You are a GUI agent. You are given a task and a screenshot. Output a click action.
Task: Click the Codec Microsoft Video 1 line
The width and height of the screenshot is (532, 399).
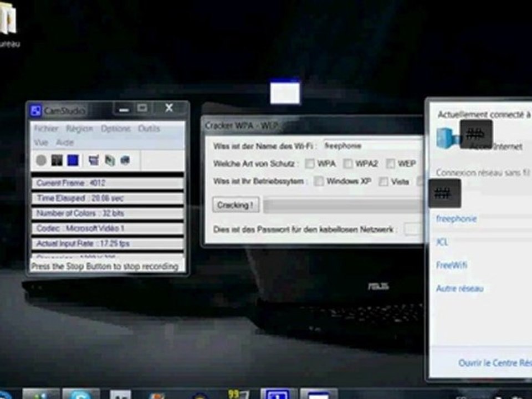coord(108,228)
